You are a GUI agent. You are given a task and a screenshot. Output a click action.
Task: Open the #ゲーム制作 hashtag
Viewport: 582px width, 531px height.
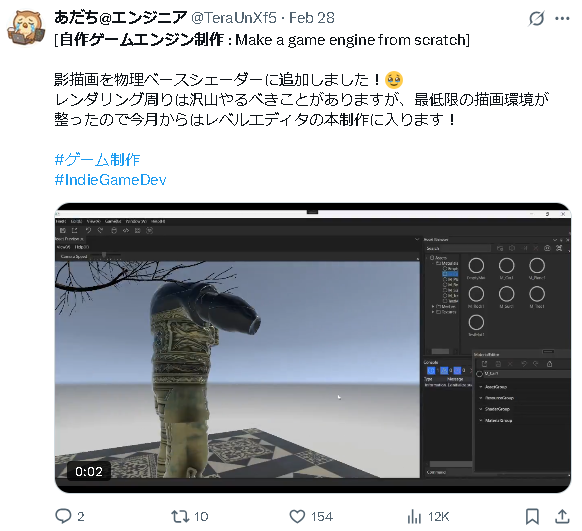(x=97, y=160)
